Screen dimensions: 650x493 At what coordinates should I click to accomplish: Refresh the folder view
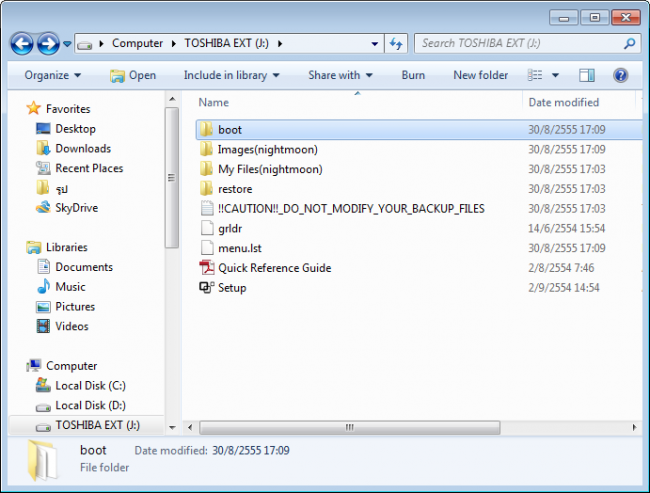click(396, 44)
